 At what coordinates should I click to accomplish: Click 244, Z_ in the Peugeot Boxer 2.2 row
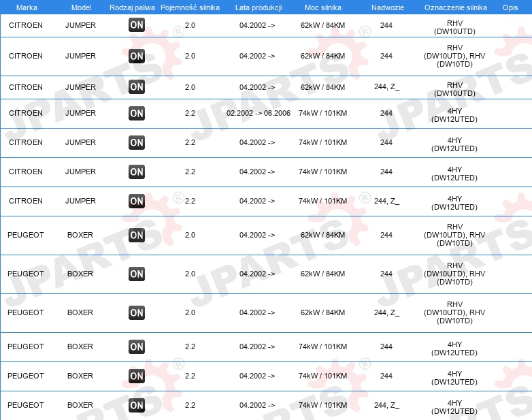(387, 406)
